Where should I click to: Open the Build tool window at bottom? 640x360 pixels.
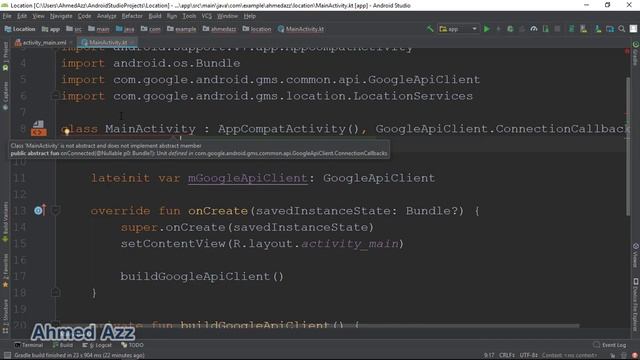pyautogui.click(x=63, y=345)
